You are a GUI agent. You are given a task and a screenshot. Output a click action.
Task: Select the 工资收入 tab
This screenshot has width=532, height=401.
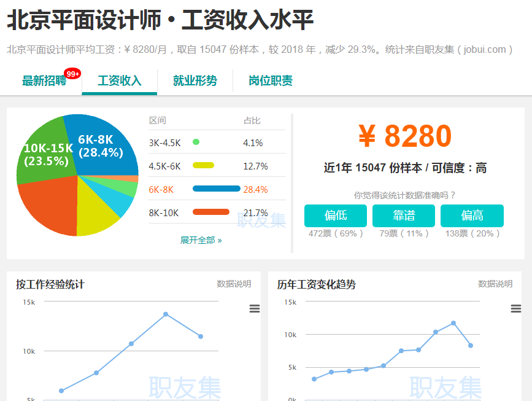(120, 80)
